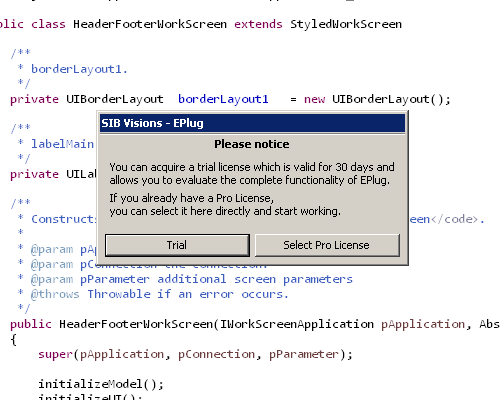Click 'allows you to evaluate the complete functionality' text
Viewport: 500px width, 400px height.
pyautogui.click(x=228, y=180)
